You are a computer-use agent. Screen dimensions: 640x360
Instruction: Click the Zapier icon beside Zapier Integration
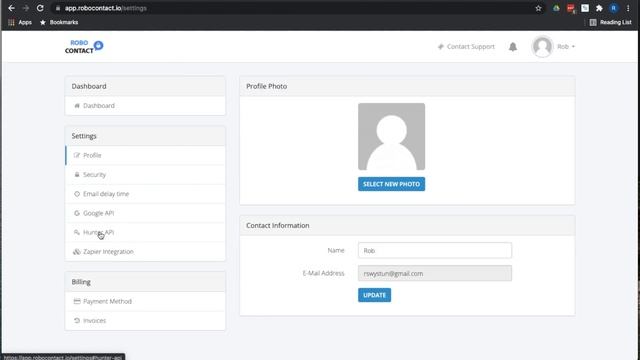pos(76,252)
